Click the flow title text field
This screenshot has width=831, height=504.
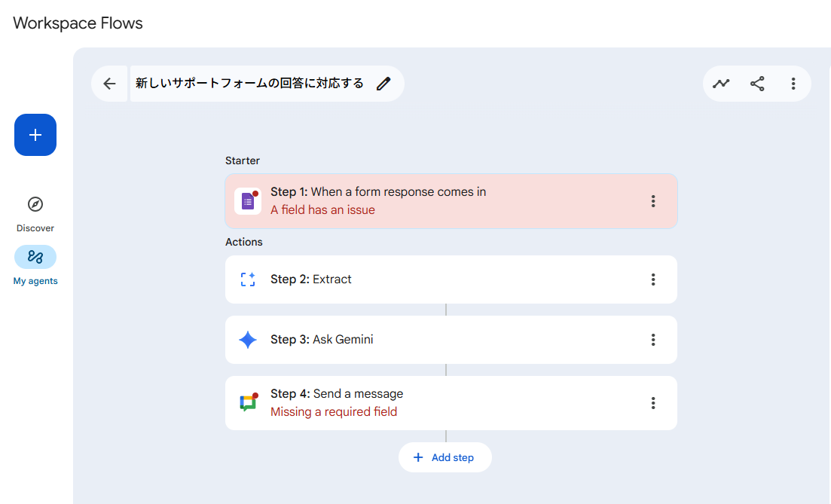point(249,84)
